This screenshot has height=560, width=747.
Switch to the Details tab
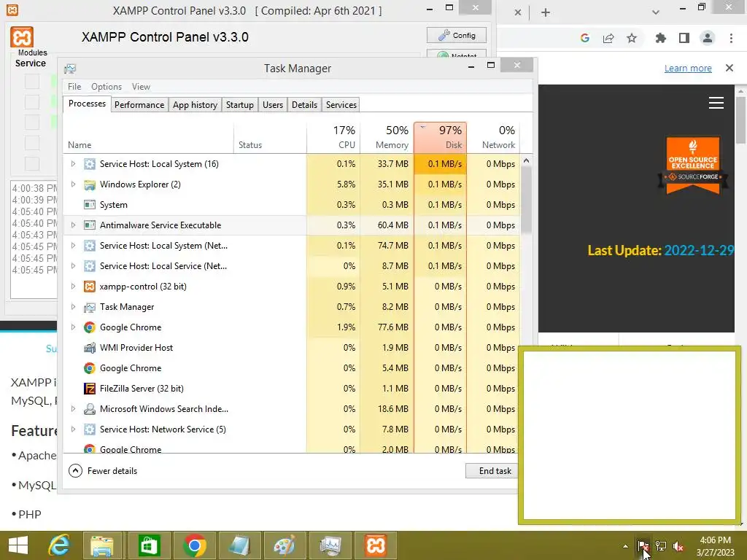304,105
